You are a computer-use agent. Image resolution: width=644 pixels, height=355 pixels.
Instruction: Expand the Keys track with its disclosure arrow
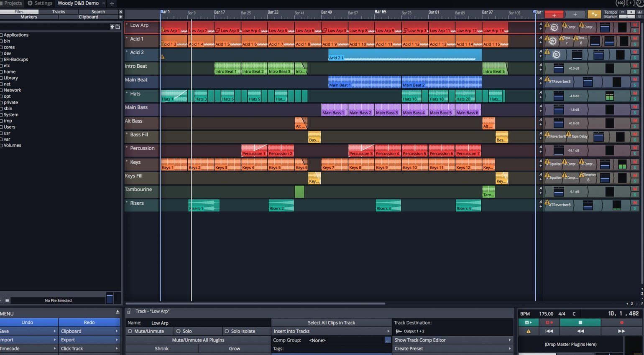pyautogui.click(x=127, y=161)
